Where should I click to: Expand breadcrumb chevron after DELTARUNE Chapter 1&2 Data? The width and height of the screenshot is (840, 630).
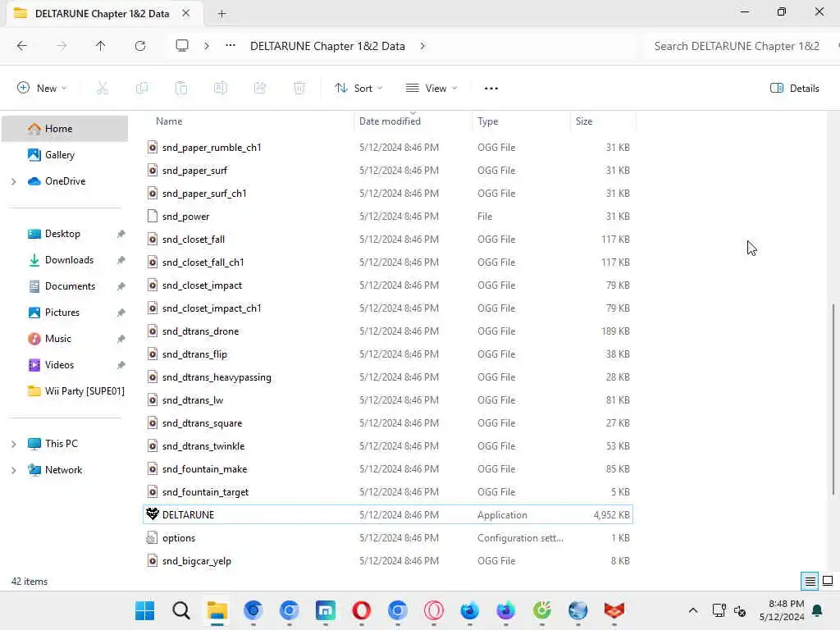(x=422, y=46)
